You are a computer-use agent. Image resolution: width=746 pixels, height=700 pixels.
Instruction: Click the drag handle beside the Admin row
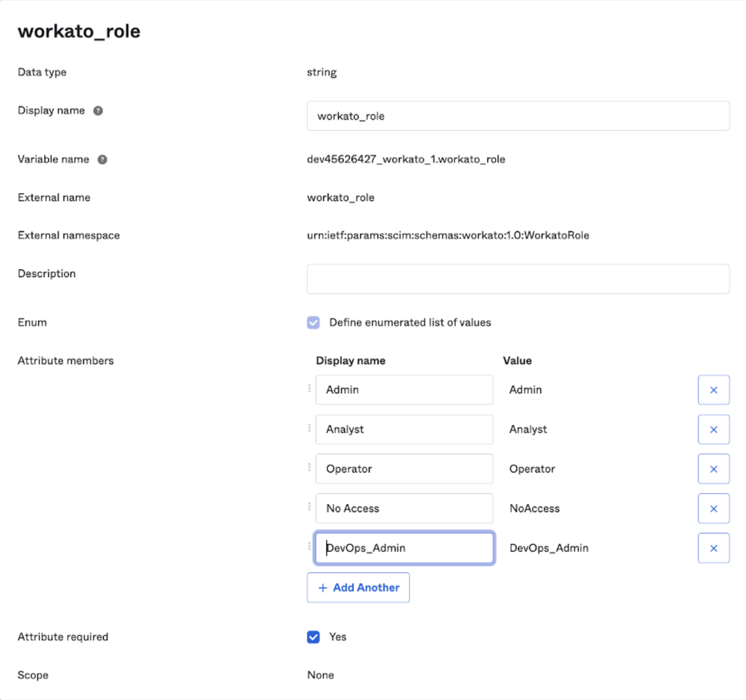pyautogui.click(x=311, y=390)
